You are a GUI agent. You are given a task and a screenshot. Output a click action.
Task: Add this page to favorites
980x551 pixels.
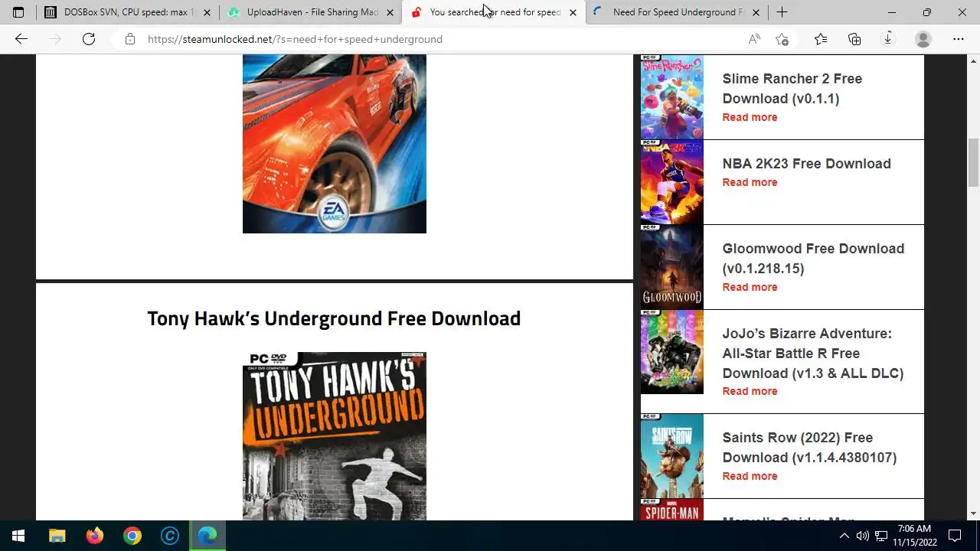(782, 39)
